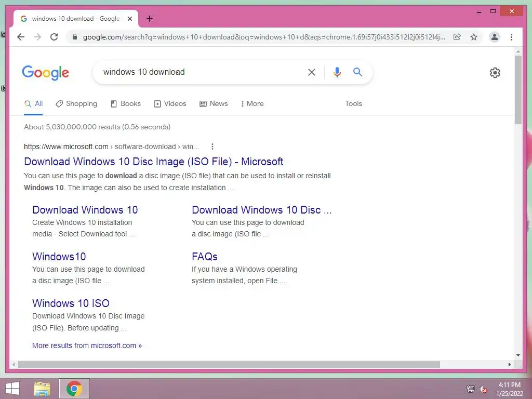
Task: Open the Chrome profile avatar
Action: pos(495,37)
